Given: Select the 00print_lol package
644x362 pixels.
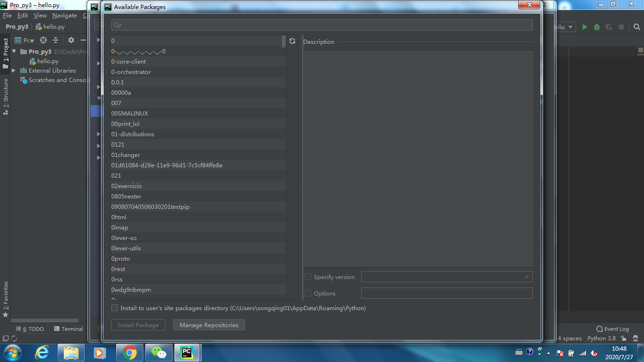Looking at the screenshot, I should (198, 124).
